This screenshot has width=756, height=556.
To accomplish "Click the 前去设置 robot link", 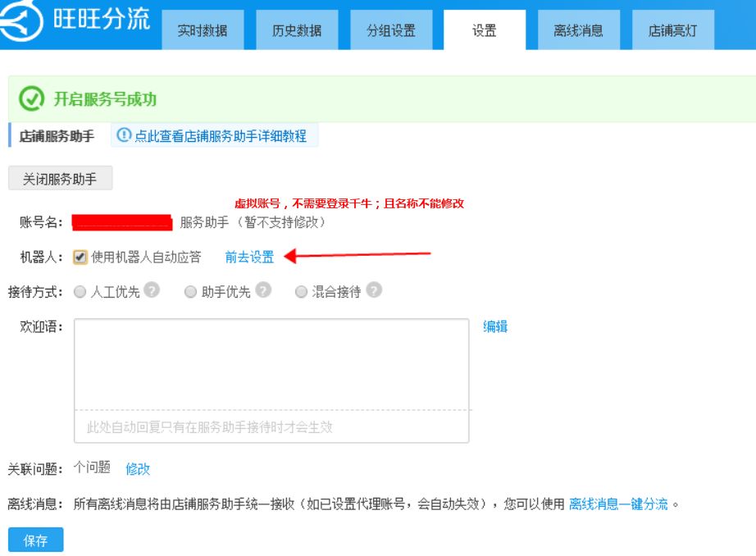I will 249,257.
